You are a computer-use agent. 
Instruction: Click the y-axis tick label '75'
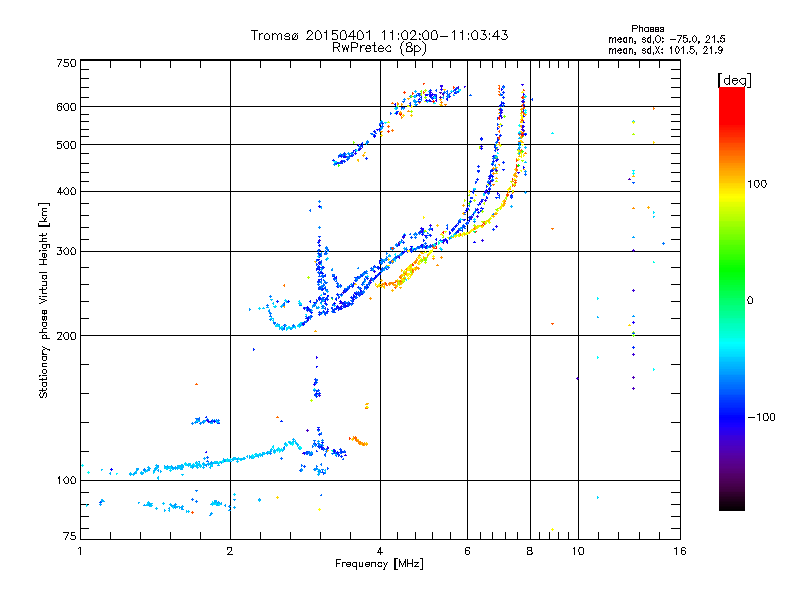point(70,536)
